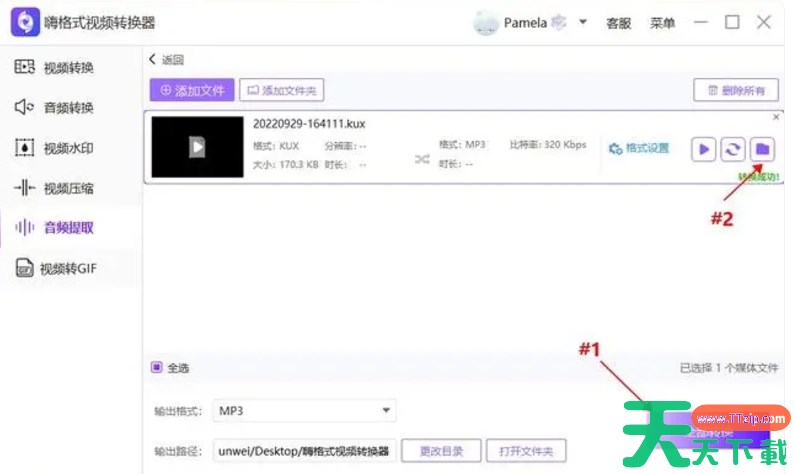The height and width of the screenshot is (474, 795).
Task: Maximize the converter window
Action: (732, 22)
